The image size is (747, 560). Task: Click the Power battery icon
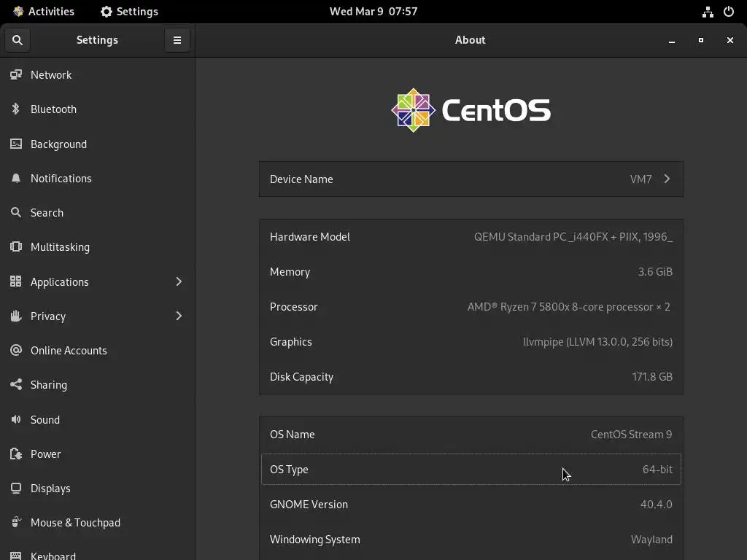click(16, 454)
